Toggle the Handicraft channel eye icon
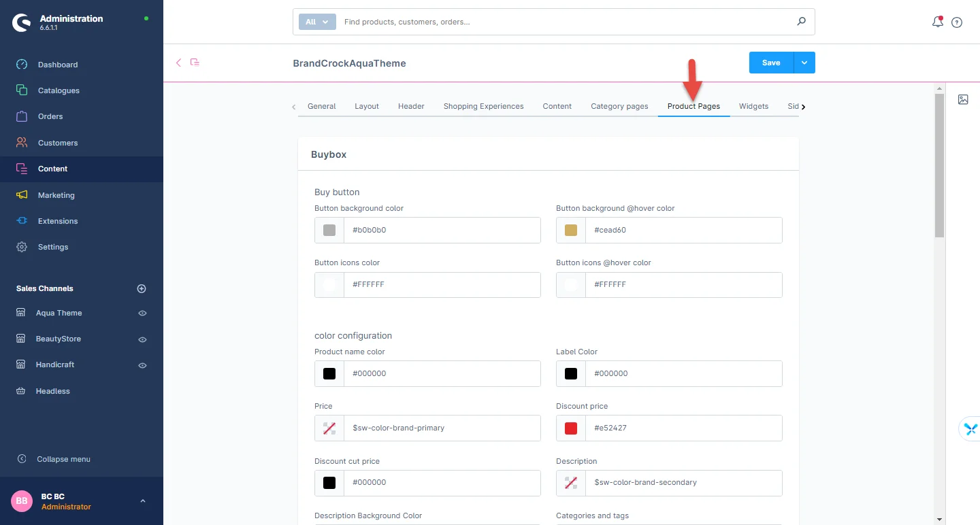980x525 pixels. point(142,365)
